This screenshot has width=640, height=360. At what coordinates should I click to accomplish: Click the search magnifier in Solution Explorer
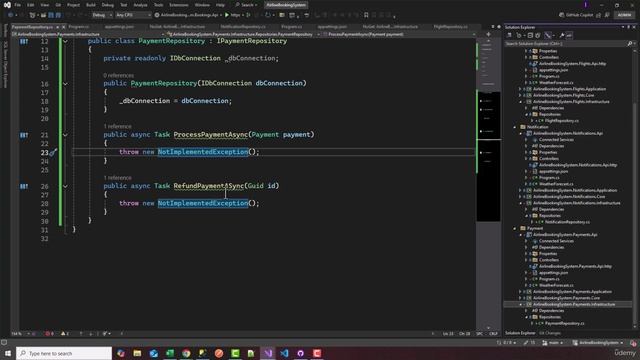coord(629,43)
